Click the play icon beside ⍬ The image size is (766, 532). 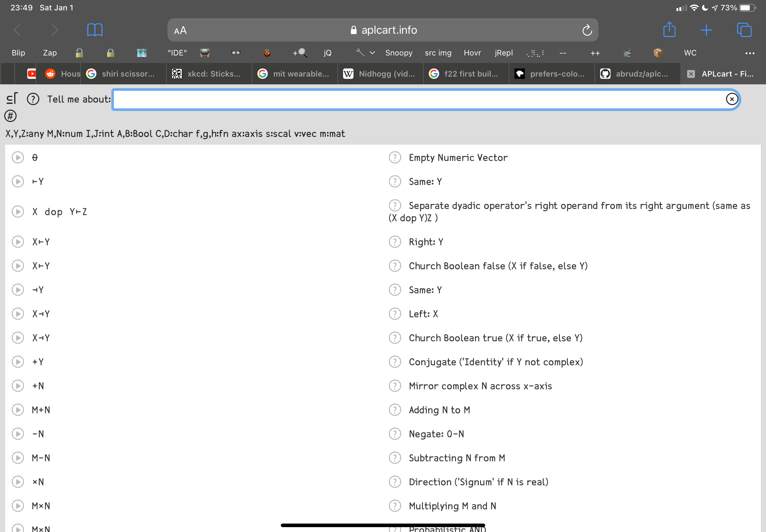click(18, 157)
